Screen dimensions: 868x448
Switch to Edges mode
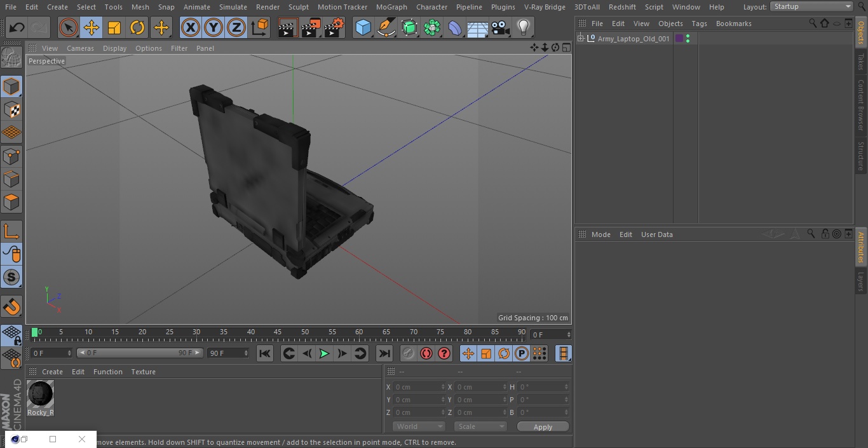(x=11, y=179)
